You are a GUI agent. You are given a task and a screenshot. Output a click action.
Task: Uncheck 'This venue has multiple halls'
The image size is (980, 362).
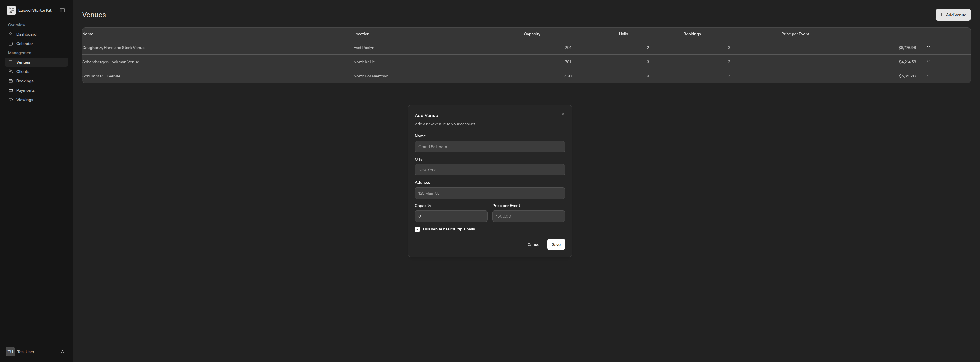[417, 229]
